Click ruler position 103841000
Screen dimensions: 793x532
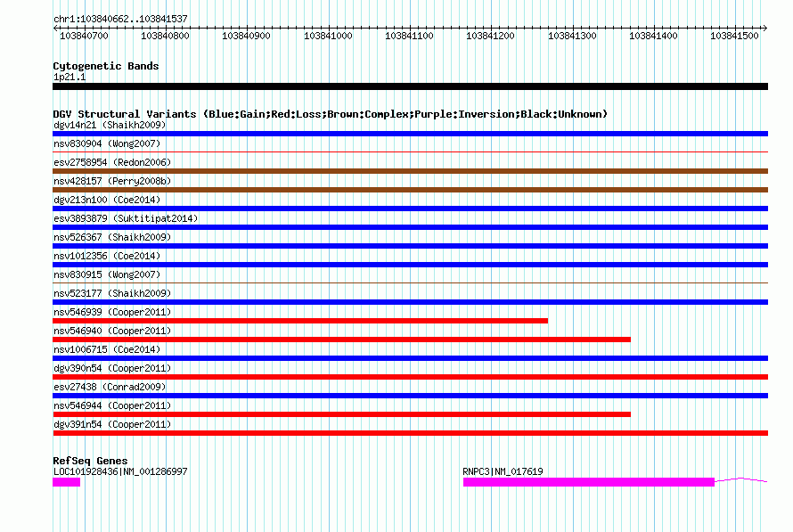[328, 36]
